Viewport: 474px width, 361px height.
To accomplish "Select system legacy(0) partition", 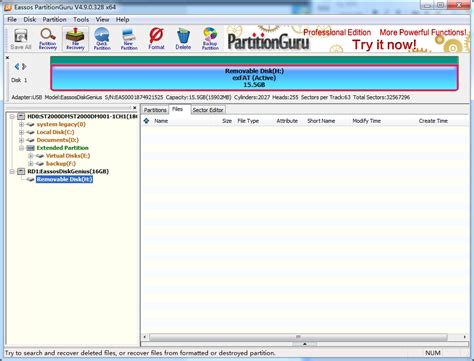I will coord(61,124).
